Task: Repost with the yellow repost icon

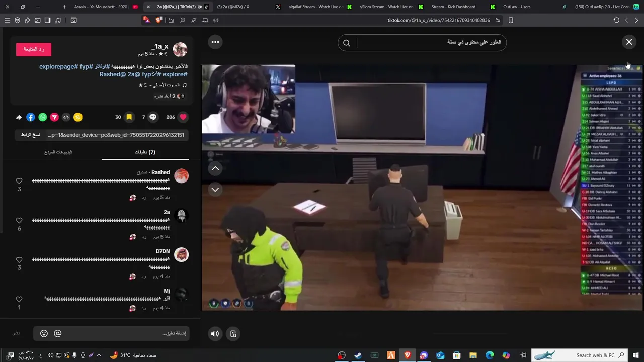Action: [77, 117]
